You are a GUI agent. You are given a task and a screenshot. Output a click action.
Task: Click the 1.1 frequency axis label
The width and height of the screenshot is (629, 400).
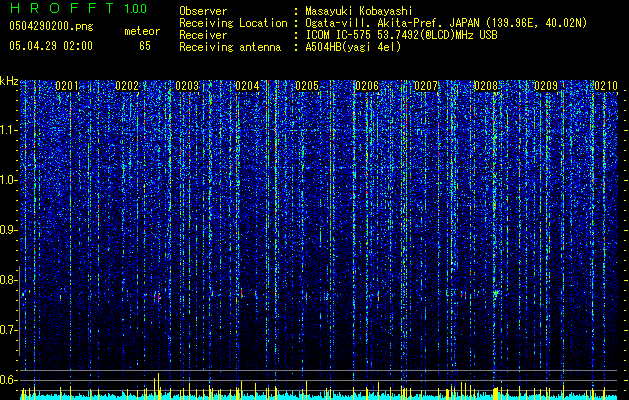[8, 130]
